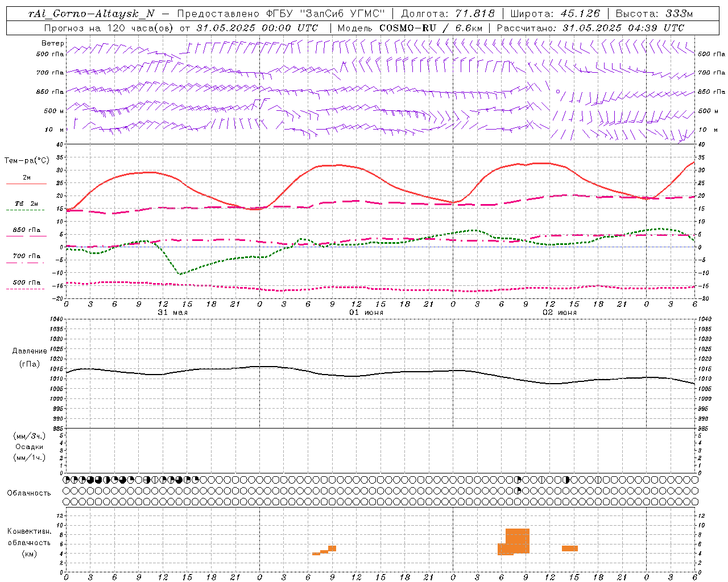
Task: Click the small orange convective block near 15h 02 июня
Action: [570, 548]
